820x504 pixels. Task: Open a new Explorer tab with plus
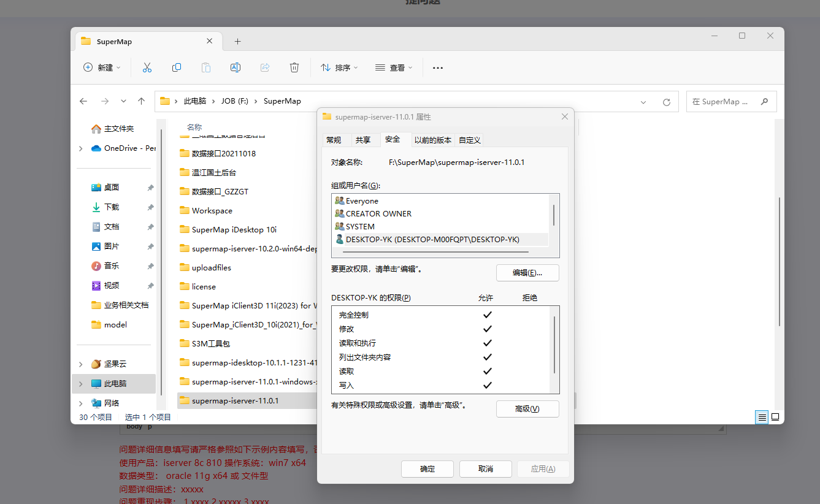tap(238, 42)
